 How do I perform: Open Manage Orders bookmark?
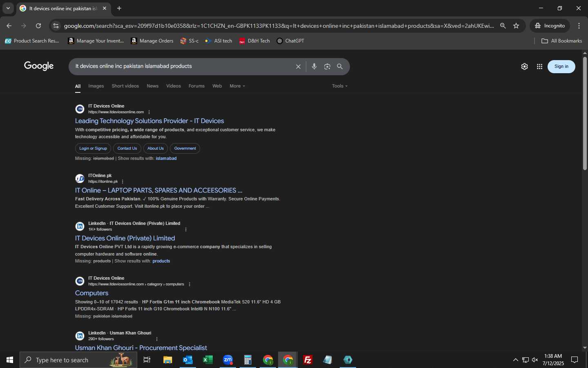(x=152, y=41)
